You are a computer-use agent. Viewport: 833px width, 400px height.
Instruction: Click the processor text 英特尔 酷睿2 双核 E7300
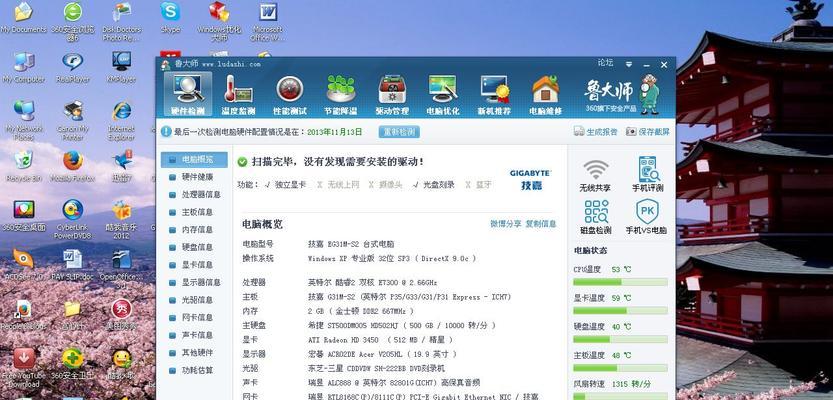(372, 283)
